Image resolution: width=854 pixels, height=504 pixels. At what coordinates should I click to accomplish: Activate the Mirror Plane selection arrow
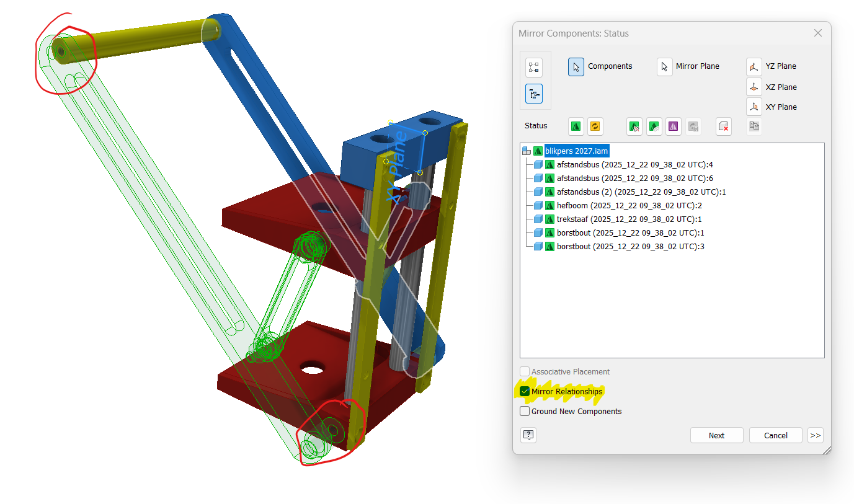[x=665, y=66]
